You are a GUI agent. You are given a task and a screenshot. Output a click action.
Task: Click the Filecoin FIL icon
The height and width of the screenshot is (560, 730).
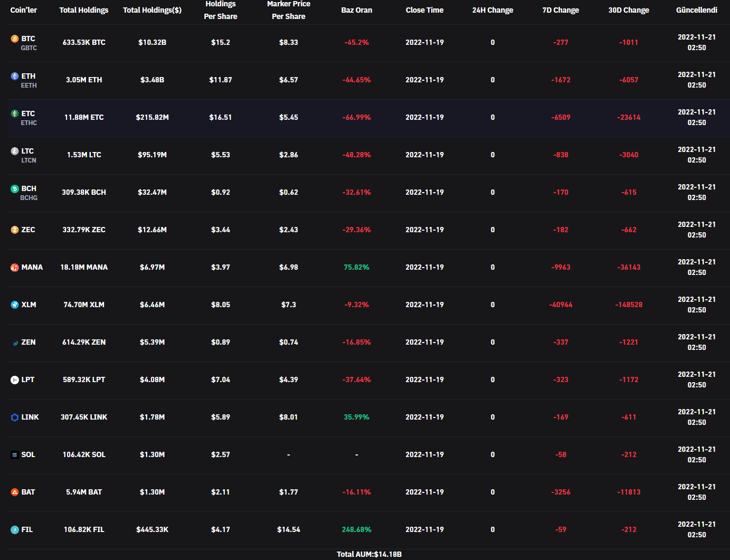tap(15, 529)
